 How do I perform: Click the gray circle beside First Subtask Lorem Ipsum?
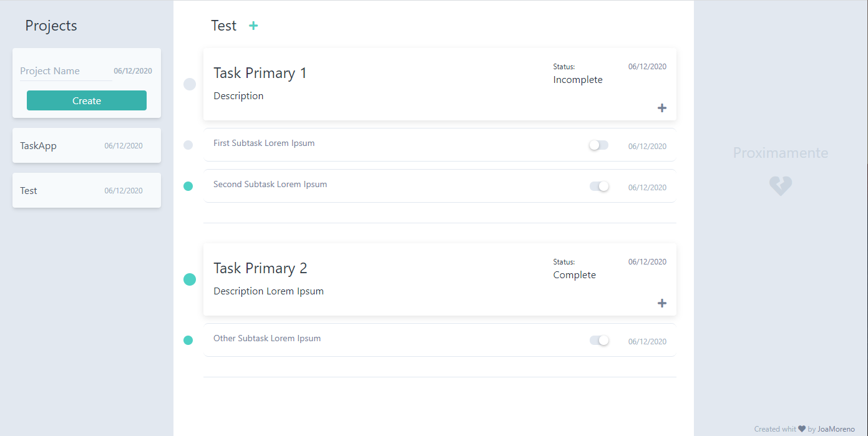[x=188, y=145]
